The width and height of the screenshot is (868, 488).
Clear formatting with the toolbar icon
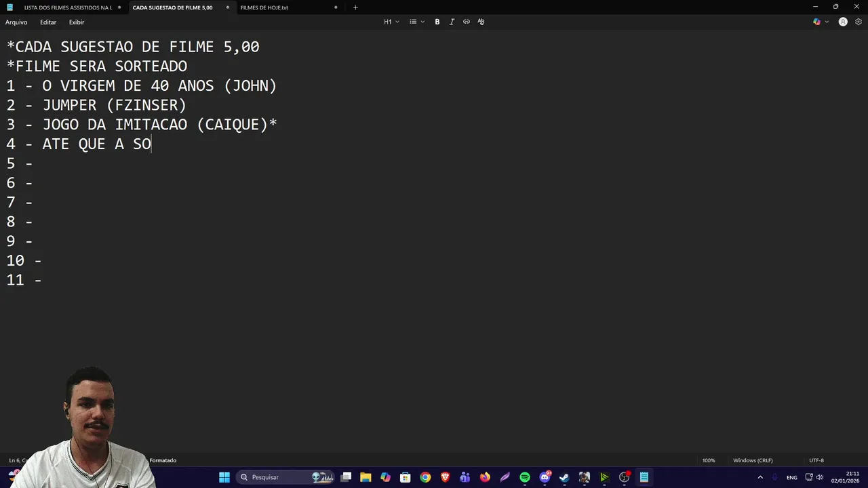pos(481,22)
